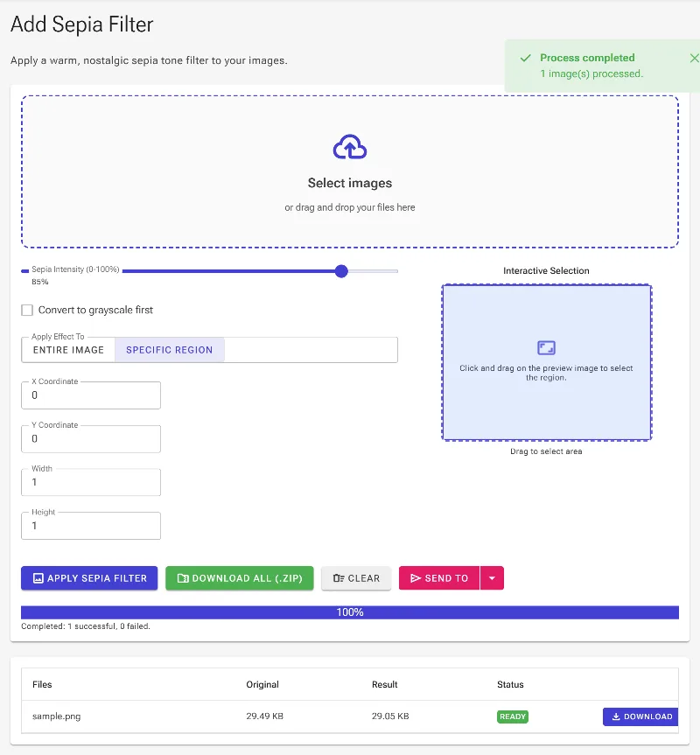Click the sample.png file name
Viewport: 700px width, 755px height.
pyautogui.click(x=56, y=717)
